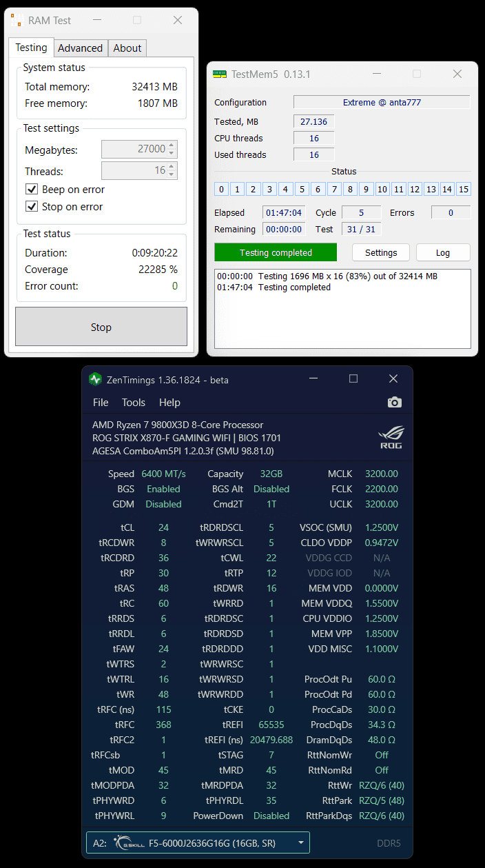Select thread status box 13 in TestMem5
The image size is (485, 868).
[x=431, y=189]
